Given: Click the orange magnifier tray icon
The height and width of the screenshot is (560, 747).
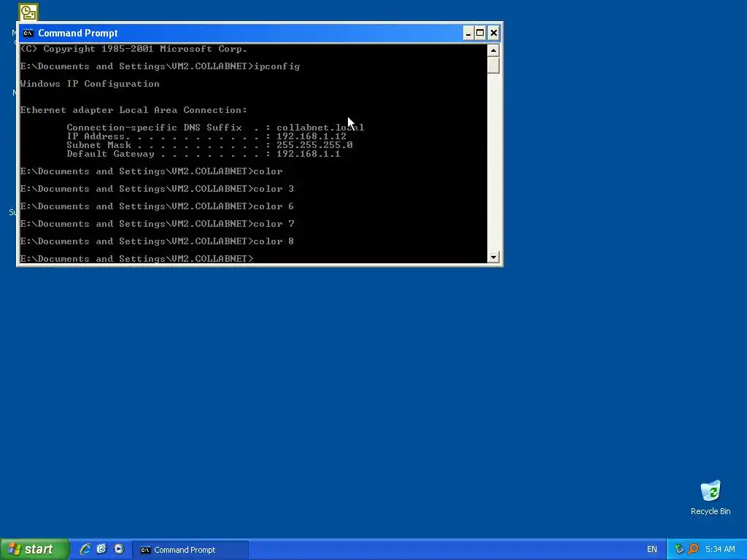Looking at the screenshot, I should 693,549.
